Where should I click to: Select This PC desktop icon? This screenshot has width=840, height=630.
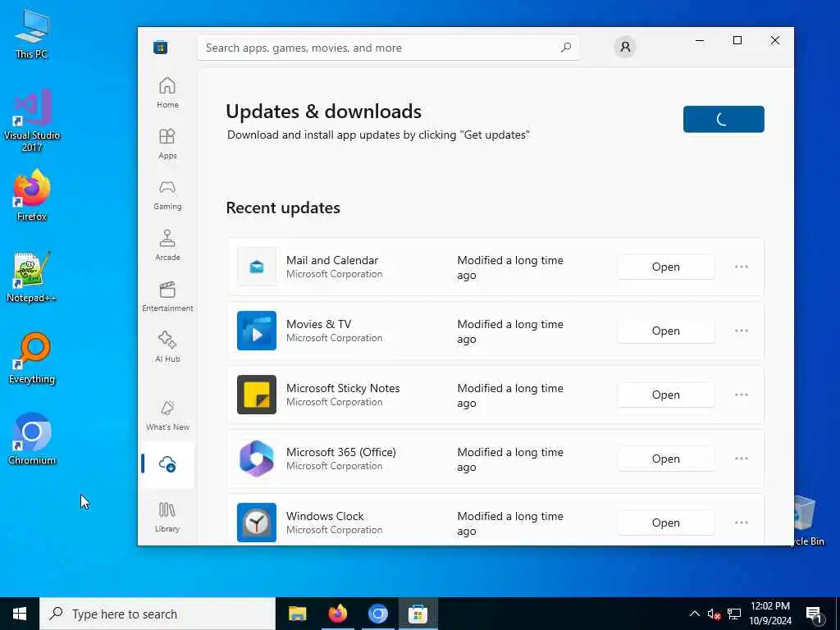(32, 34)
